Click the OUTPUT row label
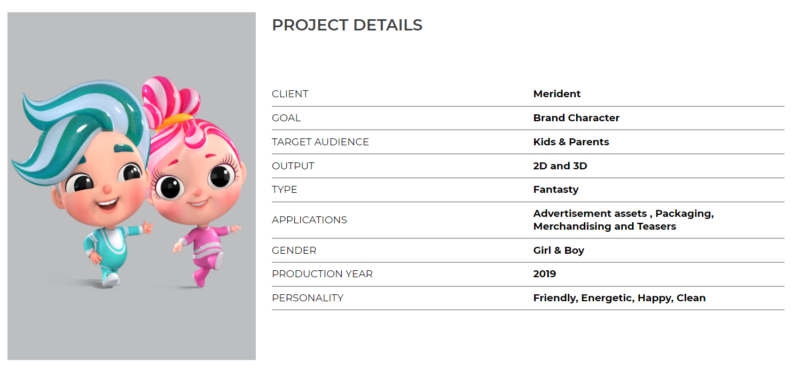Viewport: 800px width, 375px height. click(x=293, y=166)
